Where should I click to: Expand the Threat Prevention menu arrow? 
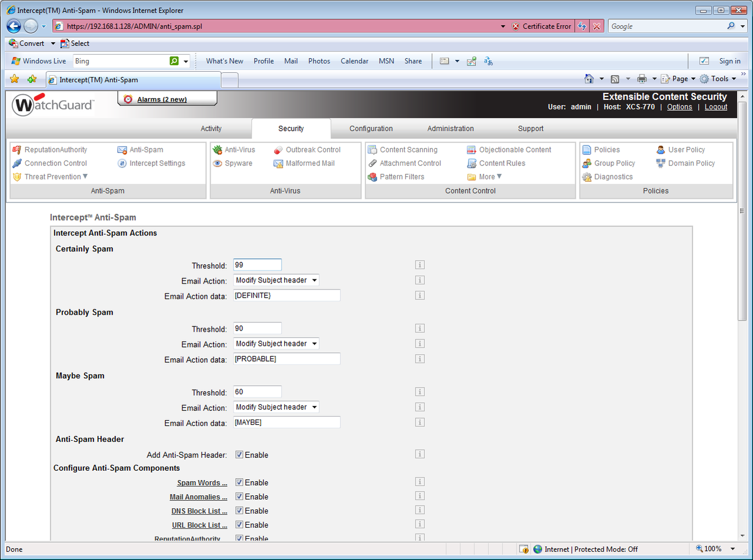pyautogui.click(x=85, y=176)
